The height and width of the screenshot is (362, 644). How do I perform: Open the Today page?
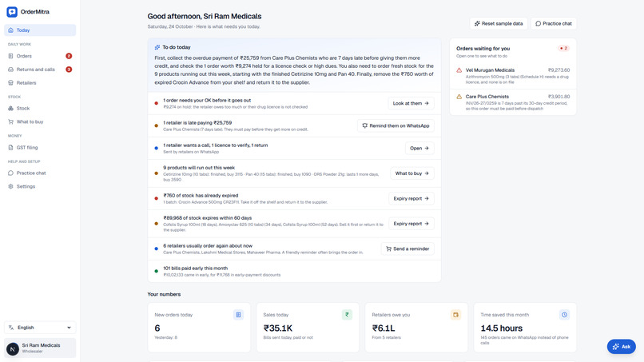pyautogui.click(x=40, y=30)
